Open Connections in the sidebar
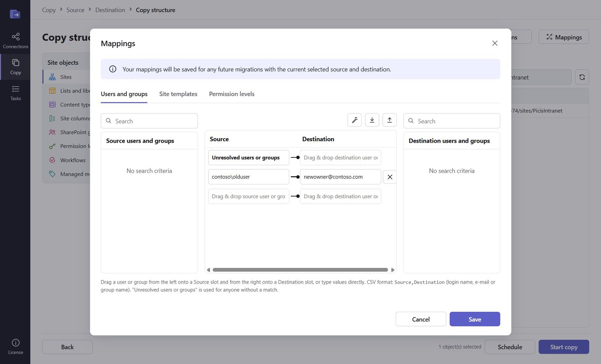The height and width of the screenshot is (364, 601). [x=15, y=41]
